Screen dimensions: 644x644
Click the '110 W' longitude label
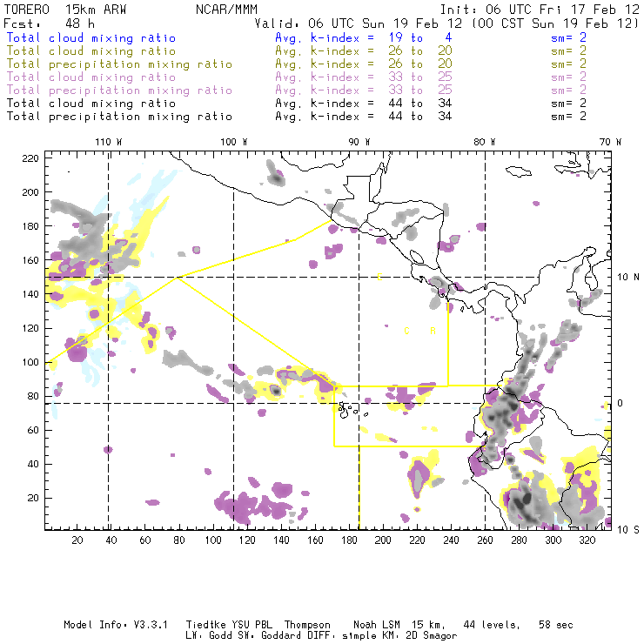pyautogui.click(x=108, y=141)
